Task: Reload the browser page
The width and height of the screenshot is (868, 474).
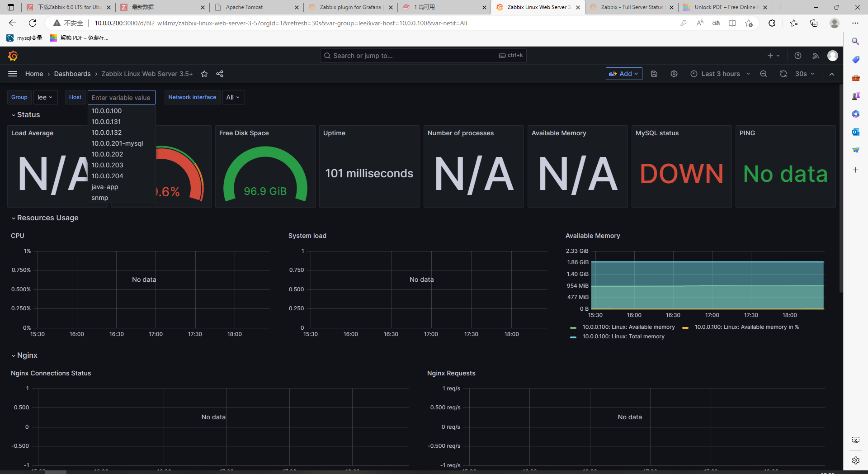Action: click(x=33, y=23)
